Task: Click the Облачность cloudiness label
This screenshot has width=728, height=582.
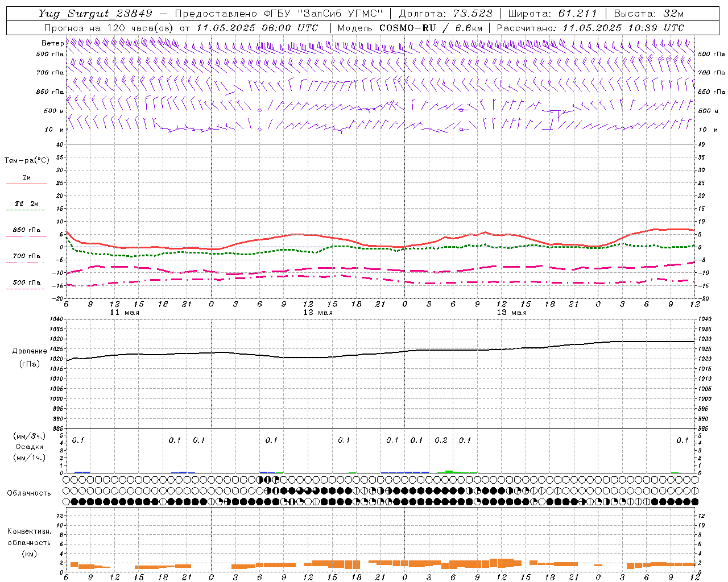Action: coord(29,493)
